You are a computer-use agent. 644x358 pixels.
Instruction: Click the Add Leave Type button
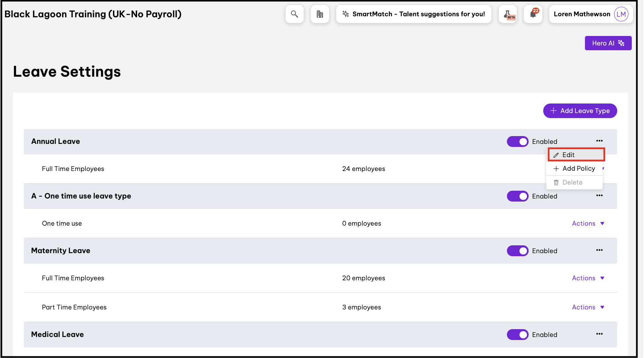click(580, 111)
